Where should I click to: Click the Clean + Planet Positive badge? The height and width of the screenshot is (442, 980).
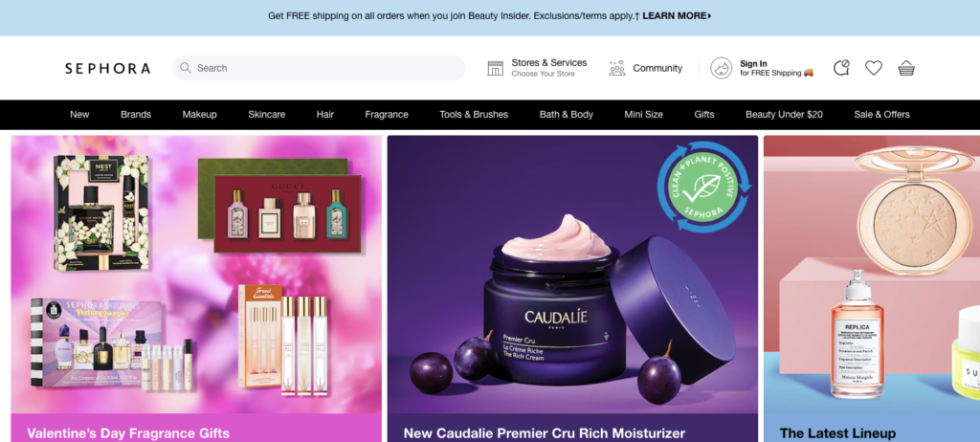[703, 187]
